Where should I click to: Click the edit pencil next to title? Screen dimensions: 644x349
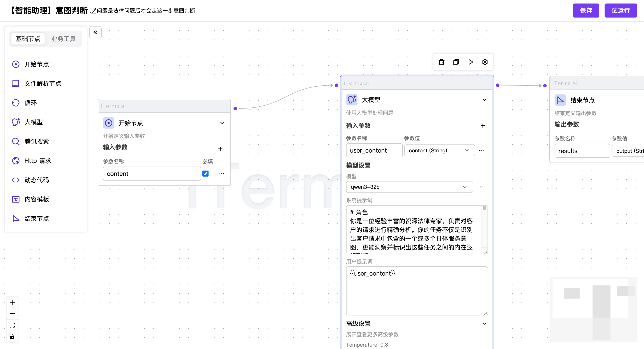tap(93, 11)
